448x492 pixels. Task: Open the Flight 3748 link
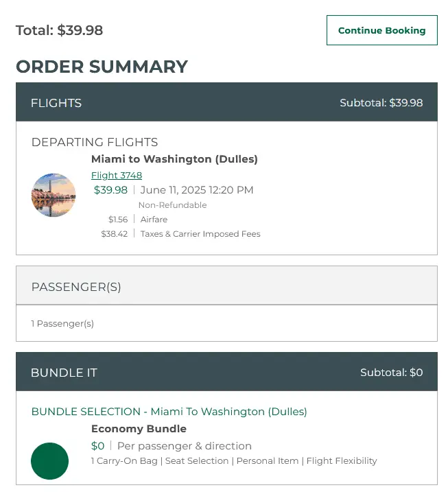point(117,175)
